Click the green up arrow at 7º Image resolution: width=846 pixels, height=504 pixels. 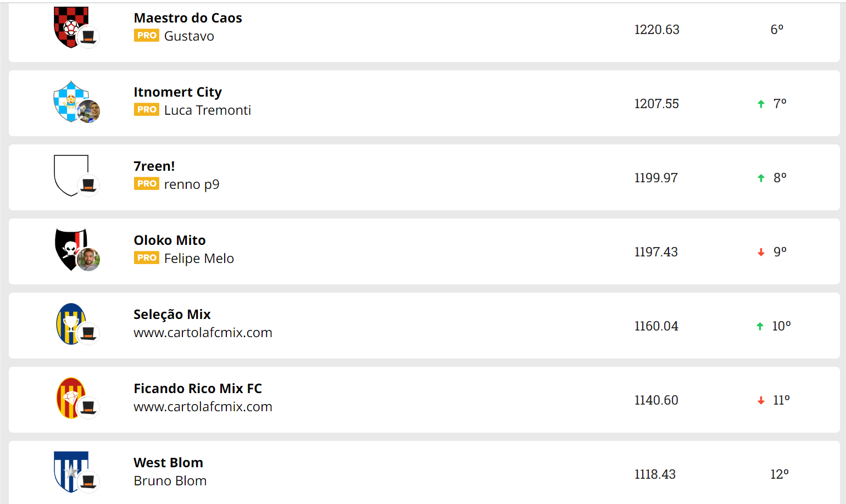(x=761, y=104)
